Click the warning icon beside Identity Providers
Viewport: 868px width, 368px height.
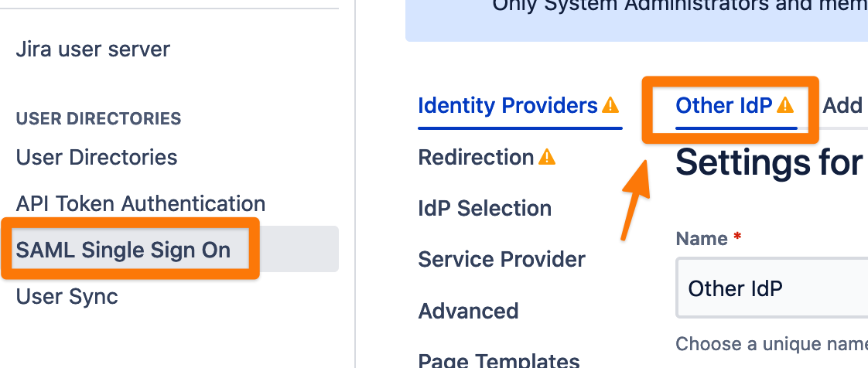pyautogui.click(x=610, y=104)
